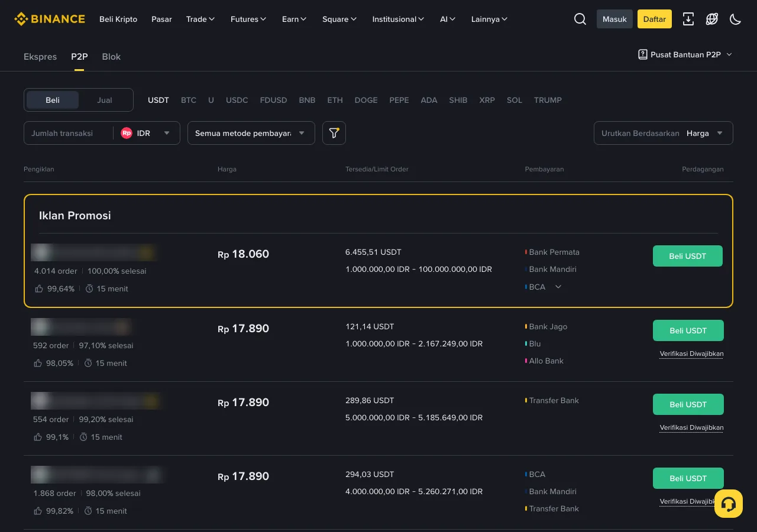Go to Beli Kripto menu
Image resolution: width=757 pixels, height=532 pixels.
point(118,19)
